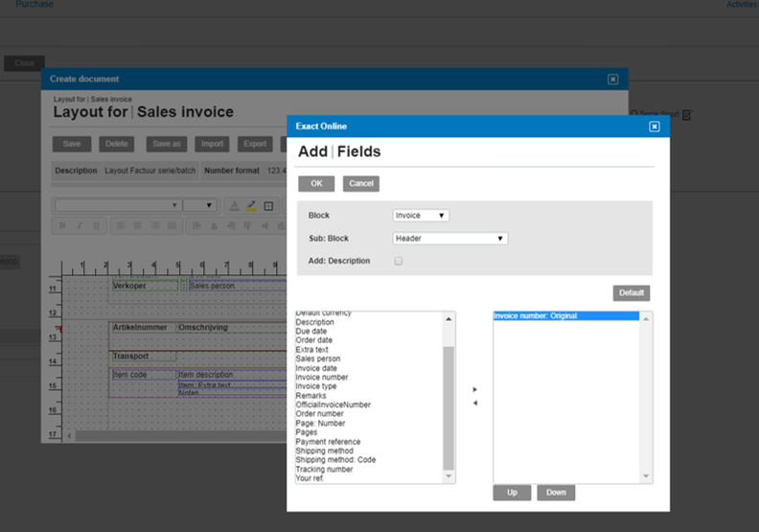Click Save as in Create document window
759x532 pixels.
tap(167, 144)
